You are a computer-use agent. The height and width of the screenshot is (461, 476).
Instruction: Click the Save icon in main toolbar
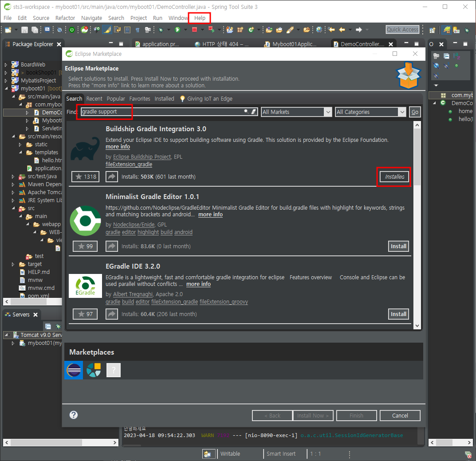coord(24,30)
